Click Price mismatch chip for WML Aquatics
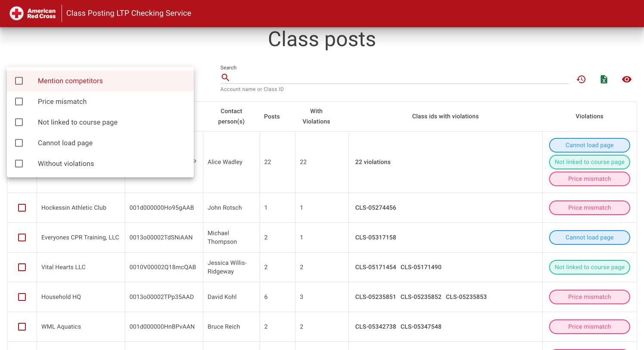 (x=589, y=327)
